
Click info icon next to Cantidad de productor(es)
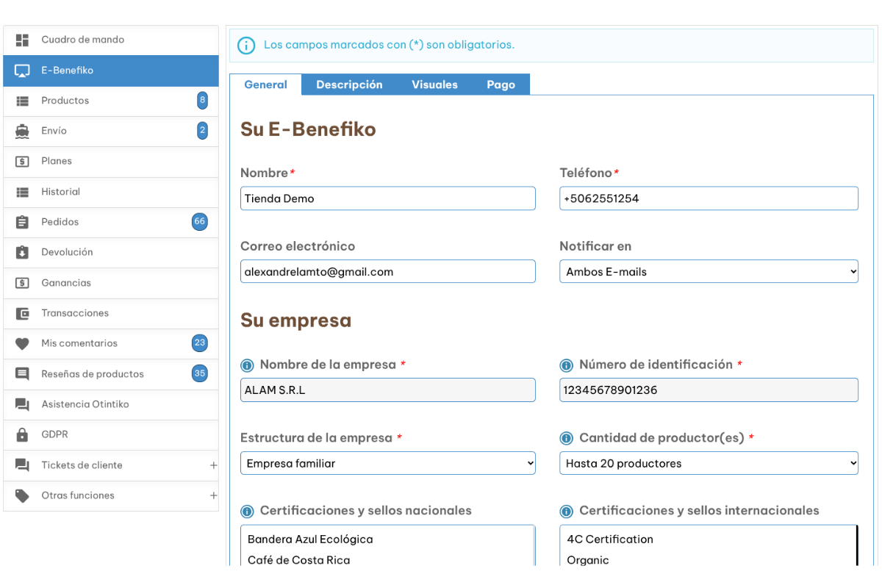point(566,439)
